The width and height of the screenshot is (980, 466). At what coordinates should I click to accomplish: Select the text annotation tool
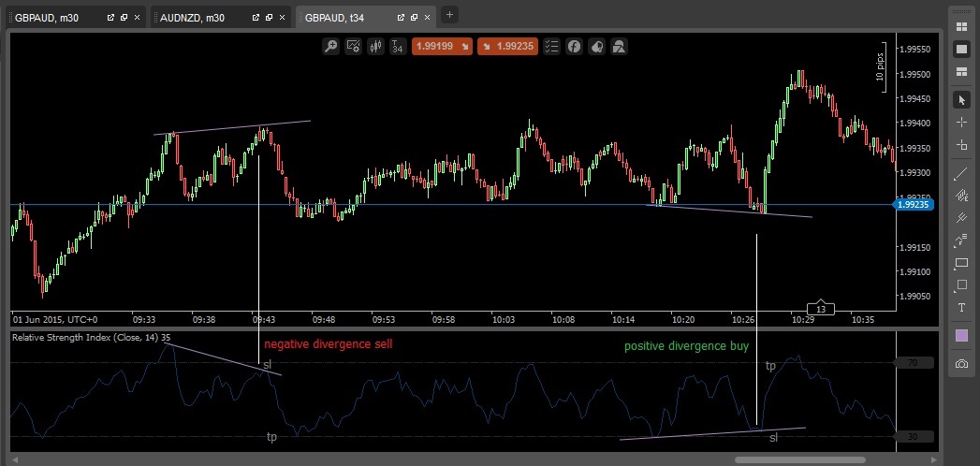pyautogui.click(x=962, y=309)
